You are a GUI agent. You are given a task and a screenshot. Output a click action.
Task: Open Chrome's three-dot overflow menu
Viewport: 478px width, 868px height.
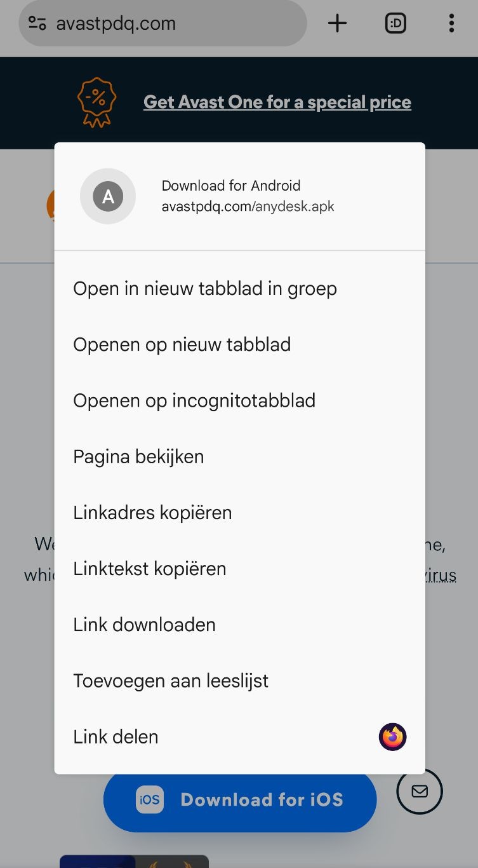click(451, 24)
